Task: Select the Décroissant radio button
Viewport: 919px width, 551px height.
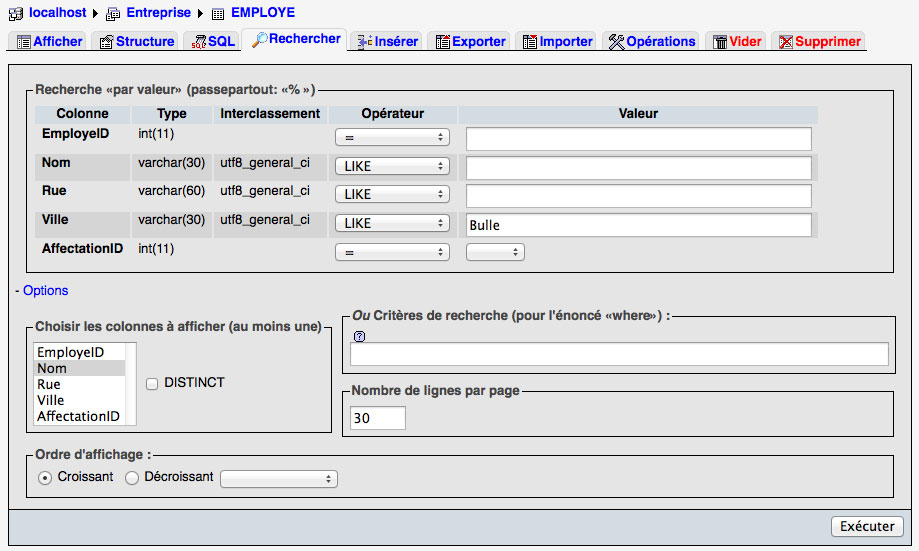Action: coord(132,478)
